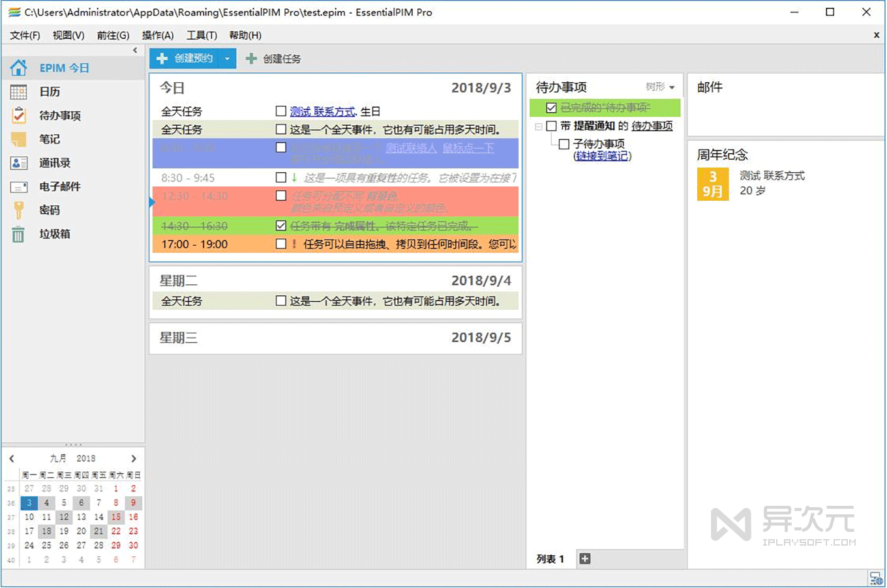Select day 15 in the mini calendar
This screenshot has width=887, height=588.
pos(115,517)
